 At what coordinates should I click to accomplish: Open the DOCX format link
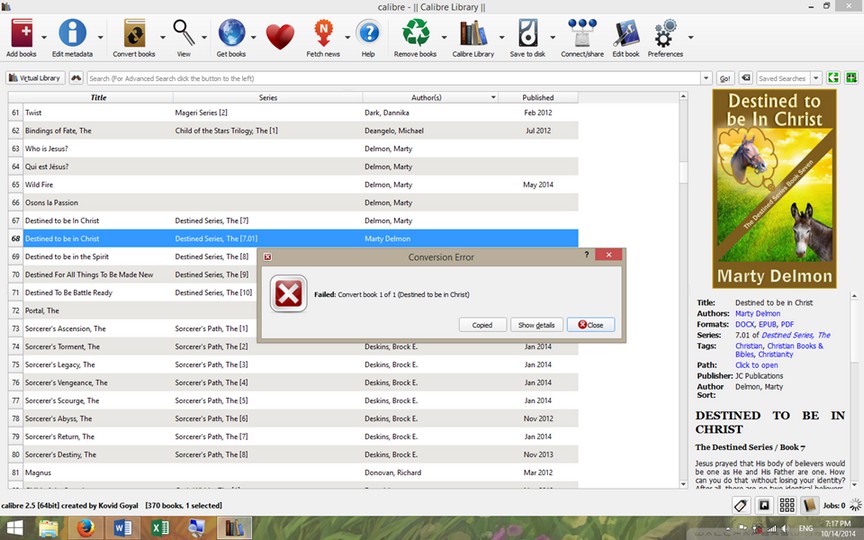point(744,325)
